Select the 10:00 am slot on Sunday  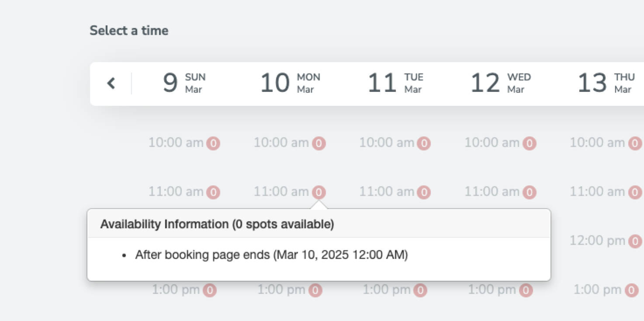(175, 143)
